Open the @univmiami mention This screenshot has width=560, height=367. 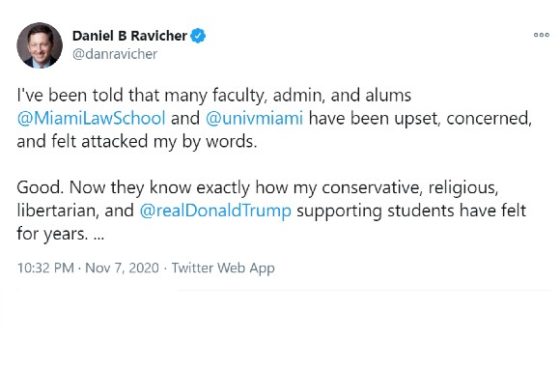(254, 118)
